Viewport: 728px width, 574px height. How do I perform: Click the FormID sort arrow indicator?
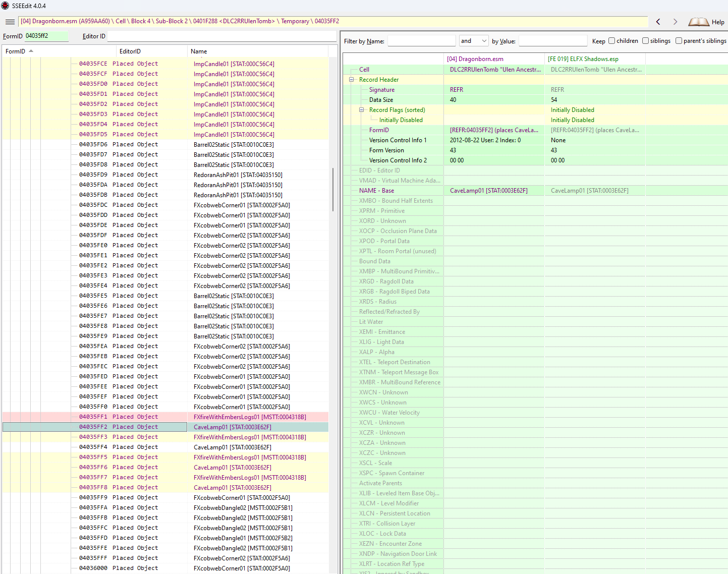[31, 51]
